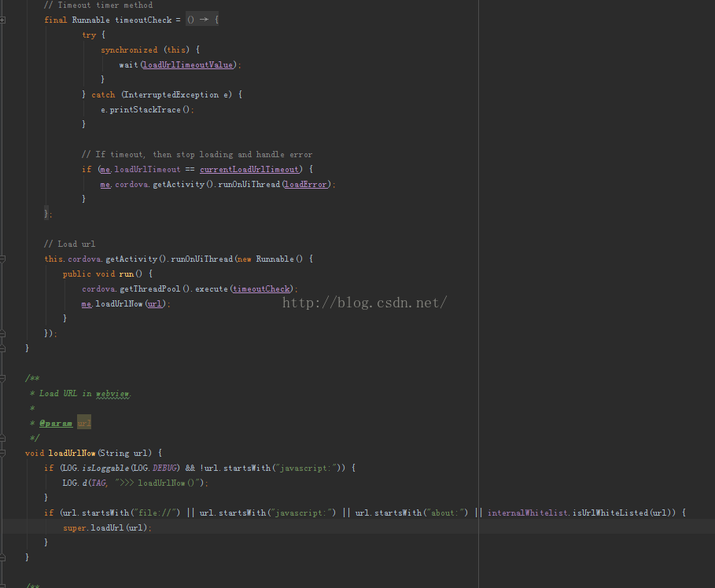
Task: Fold the "Load URL in webview" Javadoc comment
Action: pos(3,378)
